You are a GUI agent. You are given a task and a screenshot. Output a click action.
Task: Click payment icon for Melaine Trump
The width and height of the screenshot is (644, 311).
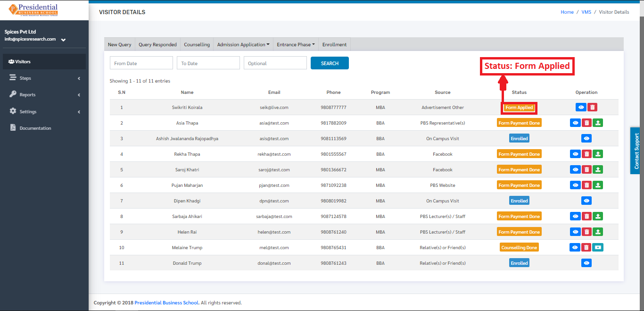pyautogui.click(x=598, y=247)
